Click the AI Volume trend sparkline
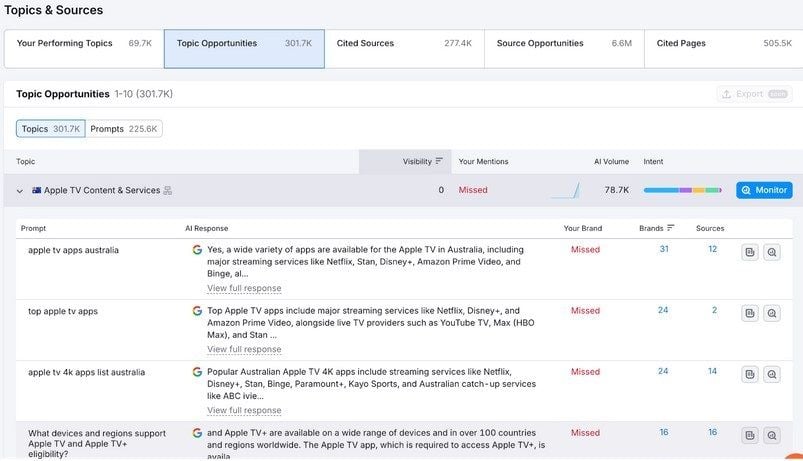The height and width of the screenshot is (461, 803). [x=566, y=190]
